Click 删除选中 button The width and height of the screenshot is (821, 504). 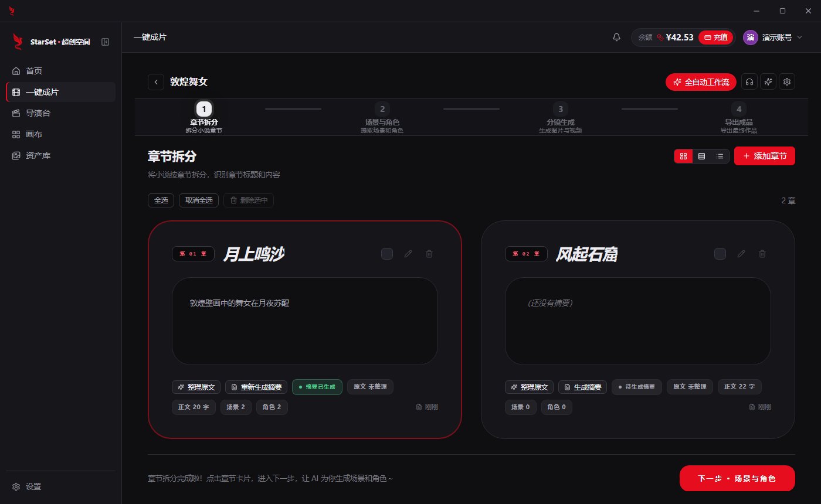249,200
